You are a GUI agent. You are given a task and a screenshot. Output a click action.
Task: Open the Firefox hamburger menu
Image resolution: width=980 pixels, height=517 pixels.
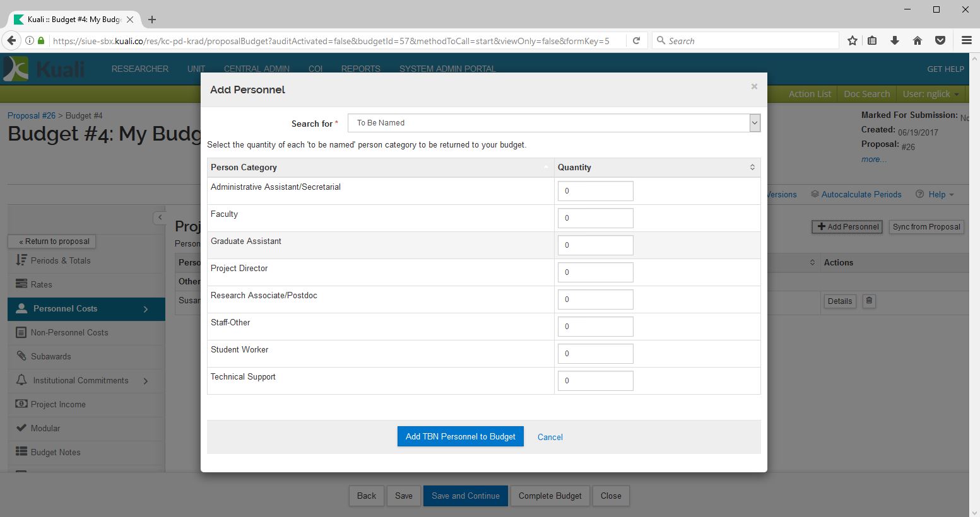965,40
